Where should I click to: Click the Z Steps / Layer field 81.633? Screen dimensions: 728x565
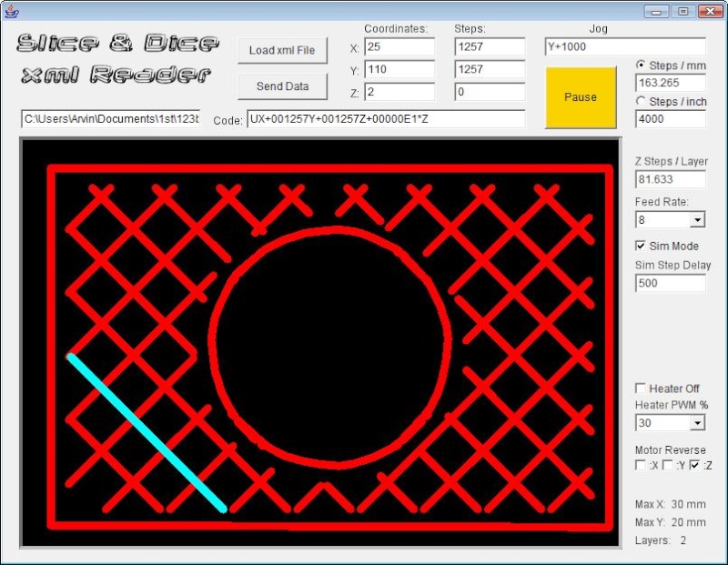point(671,179)
